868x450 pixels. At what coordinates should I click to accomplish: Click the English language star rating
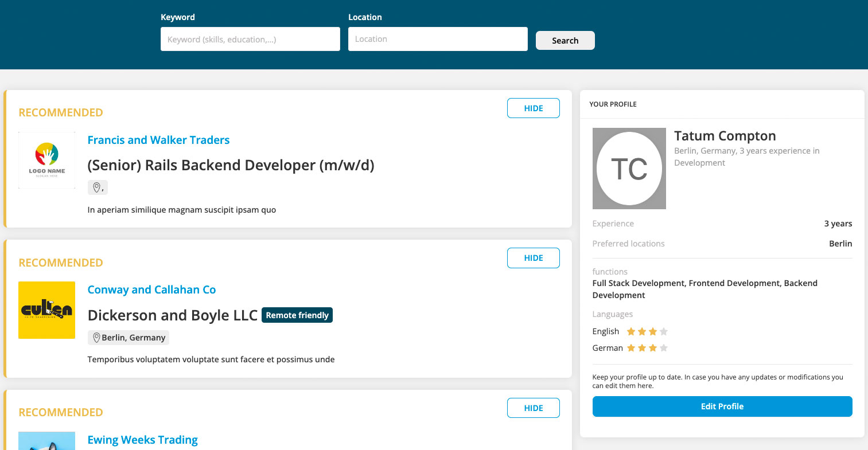pyautogui.click(x=647, y=331)
